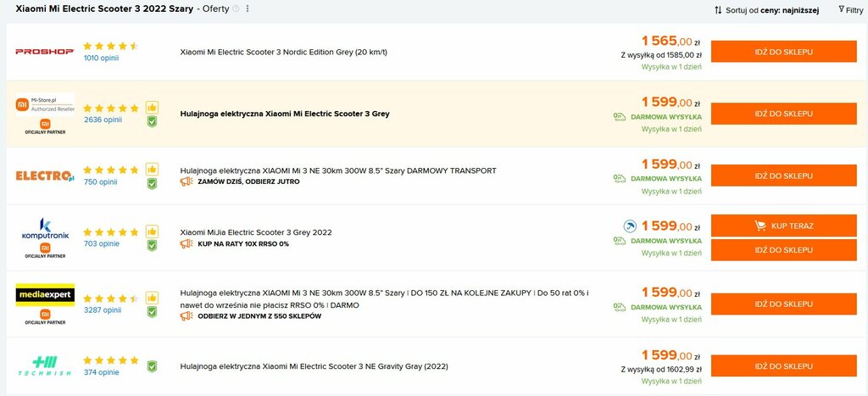Open 750 opinii reviews for Electro.pl
Viewport: 868px width, 396px height.
100,181
